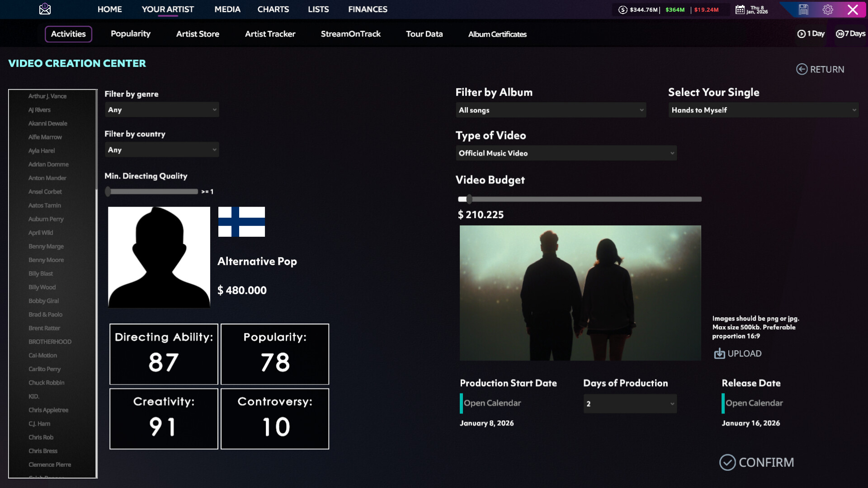Adjust the Video Budget slider handle
Viewport: 868px width, 488px height.
[x=469, y=199]
